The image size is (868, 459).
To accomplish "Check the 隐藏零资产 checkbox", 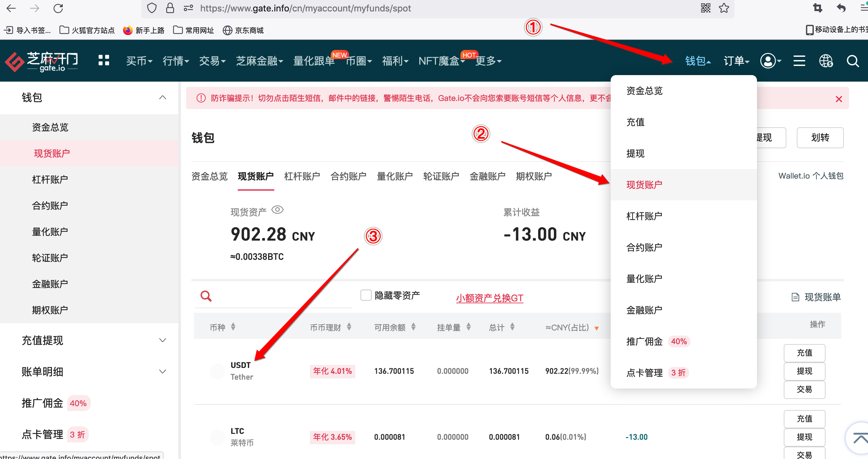I will (366, 295).
